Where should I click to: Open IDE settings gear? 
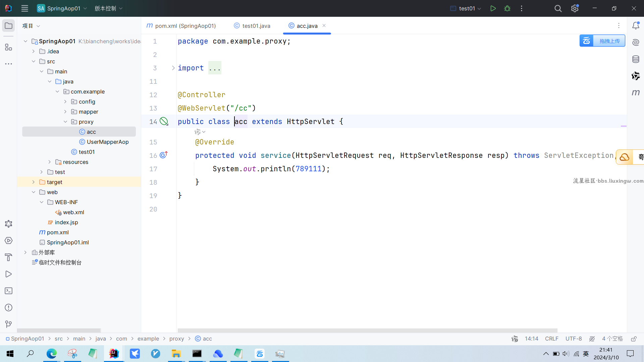click(575, 8)
